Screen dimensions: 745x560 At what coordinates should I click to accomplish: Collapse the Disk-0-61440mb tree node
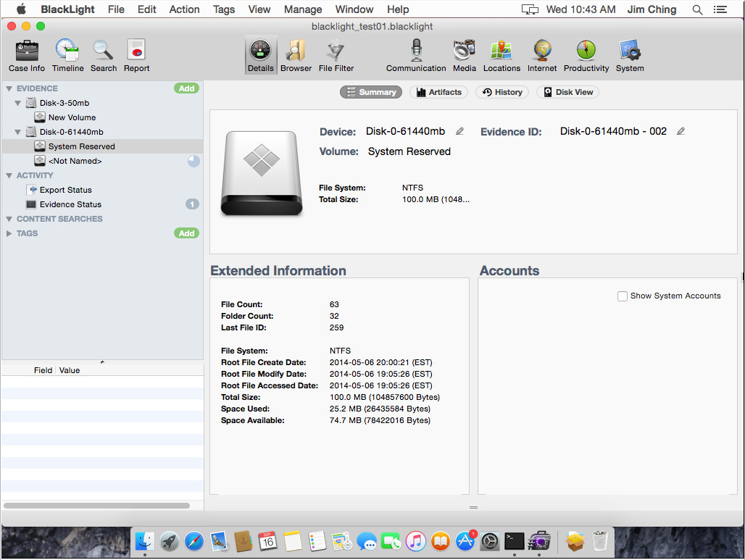[x=17, y=132]
